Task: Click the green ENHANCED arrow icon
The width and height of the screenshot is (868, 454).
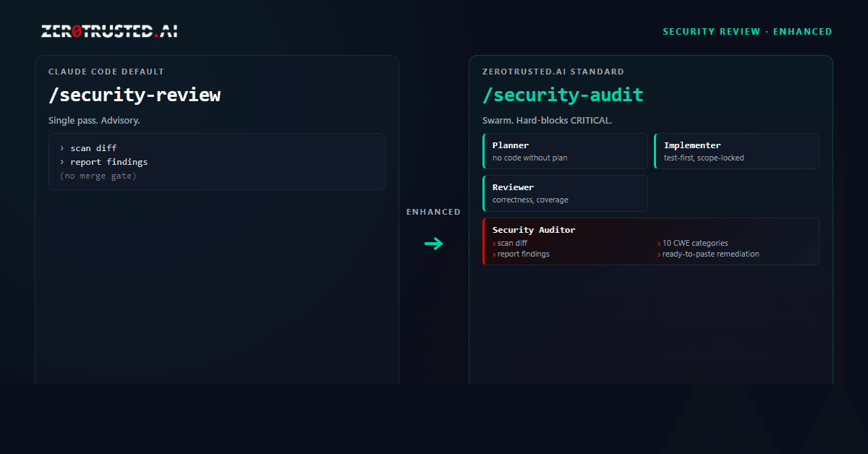Action: tap(433, 244)
